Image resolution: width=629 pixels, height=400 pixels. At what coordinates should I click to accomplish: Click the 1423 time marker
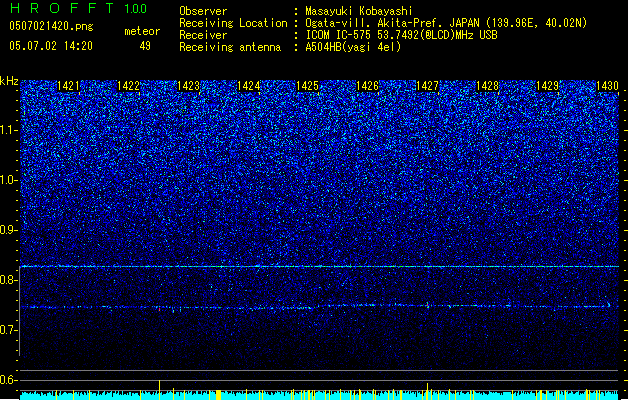click(188, 86)
